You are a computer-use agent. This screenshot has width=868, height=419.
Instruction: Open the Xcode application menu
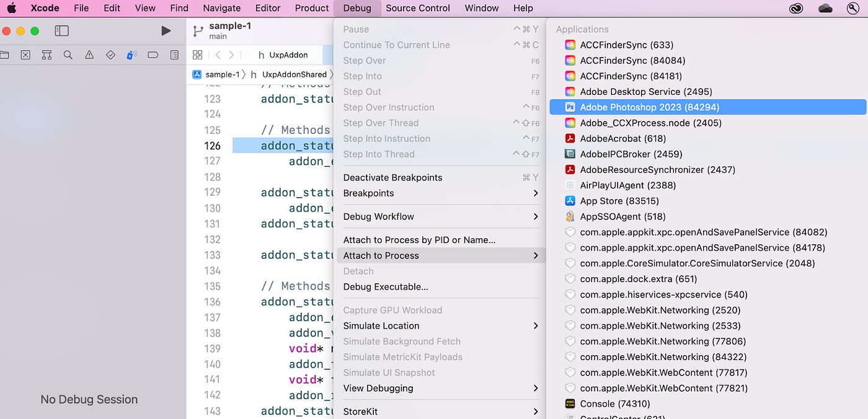click(x=45, y=8)
